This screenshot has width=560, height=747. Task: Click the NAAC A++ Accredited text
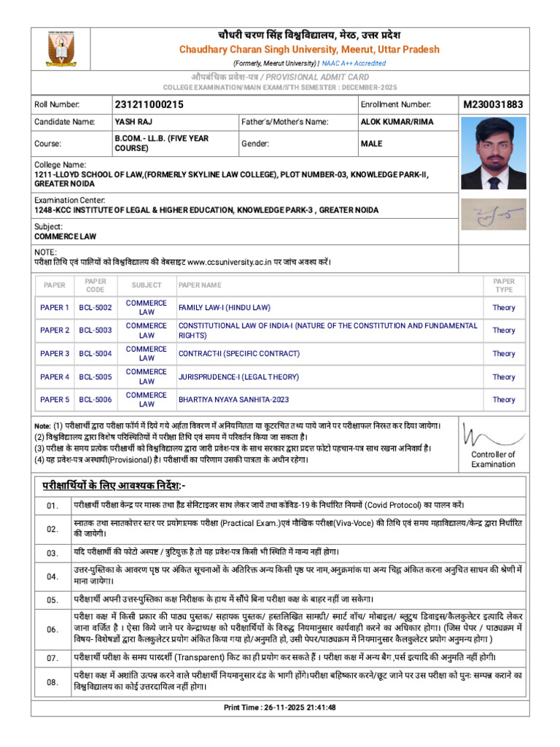point(354,63)
